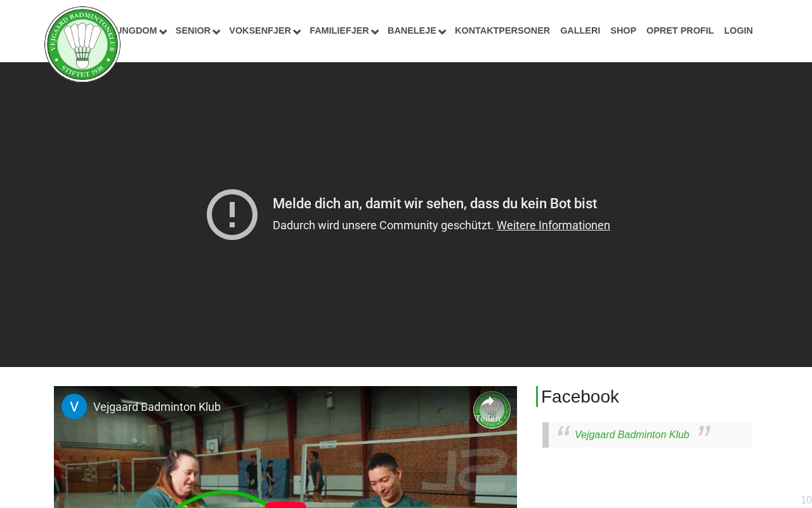
Task: Expand the Senior dropdown chevron
Action: (x=216, y=31)
